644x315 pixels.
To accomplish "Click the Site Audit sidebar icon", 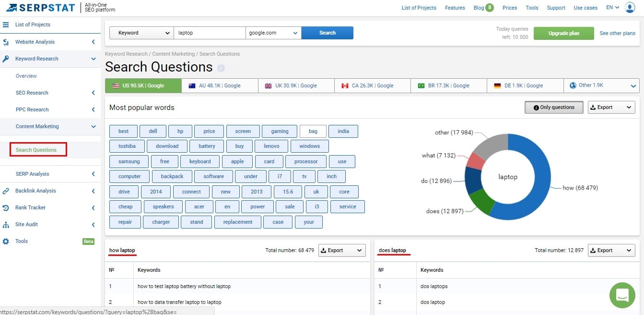I will click(x=6, y=224).
